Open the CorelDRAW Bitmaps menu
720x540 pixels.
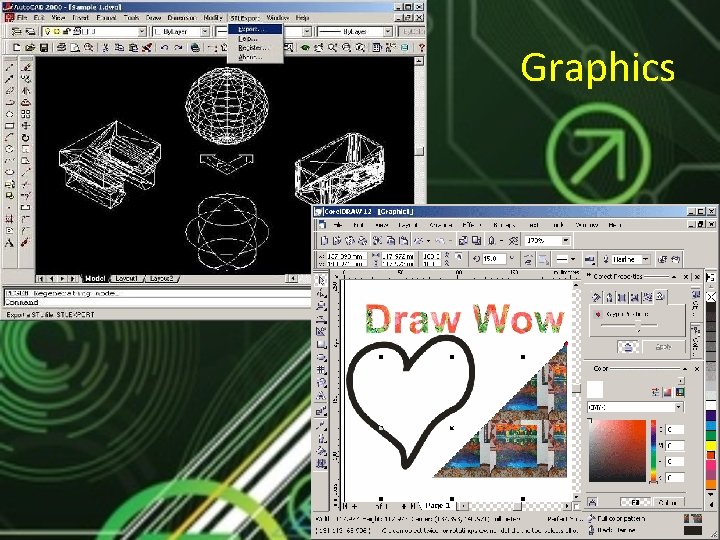[504, 225]
